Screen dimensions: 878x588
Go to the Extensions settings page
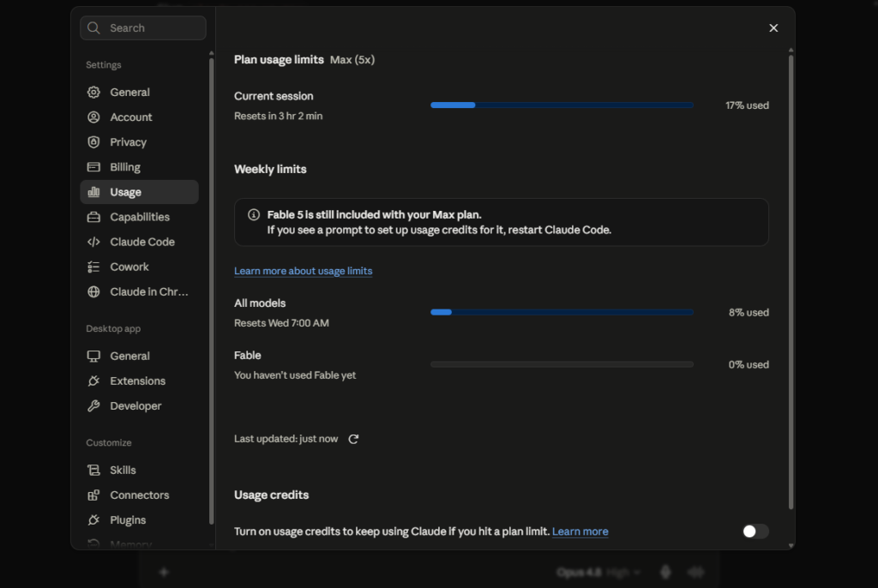click(140, 381)
